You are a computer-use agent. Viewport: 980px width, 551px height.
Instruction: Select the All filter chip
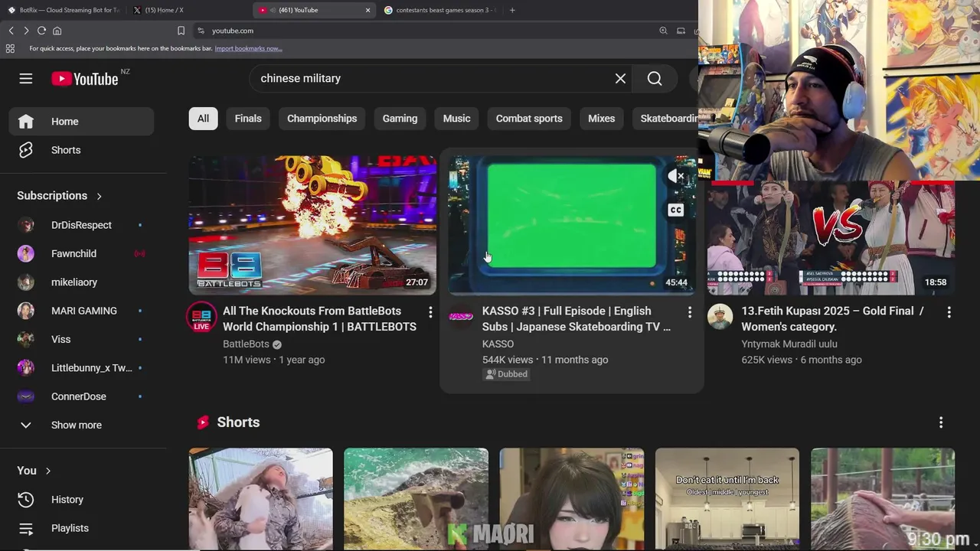(x=203, y=119)
